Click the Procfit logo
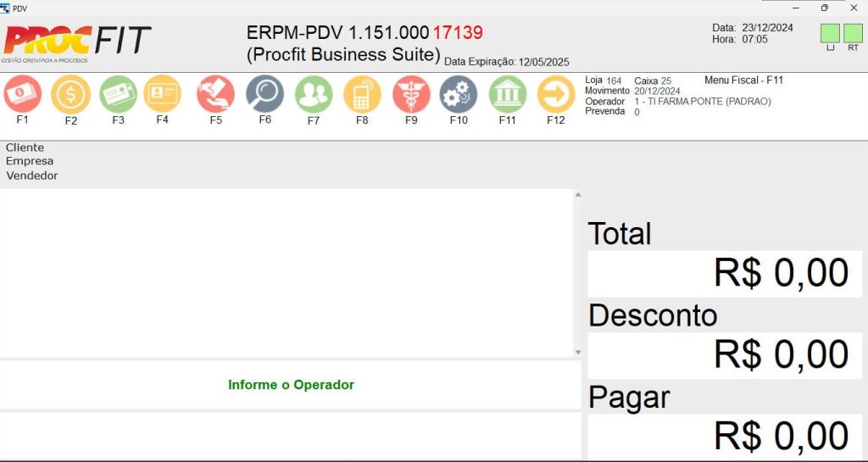The width and height of the screenshot is (868, 462). coord(76,43)
